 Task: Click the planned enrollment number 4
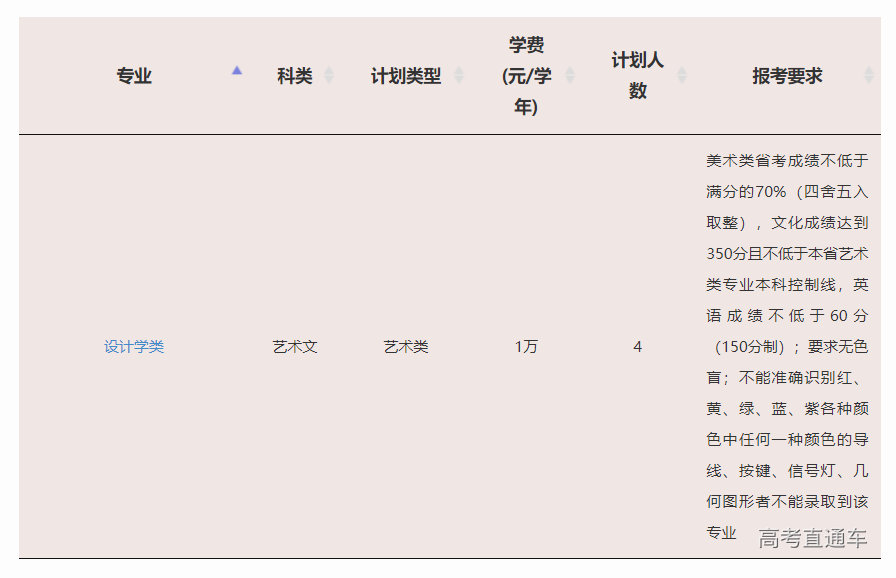click(x=638, y=347)
